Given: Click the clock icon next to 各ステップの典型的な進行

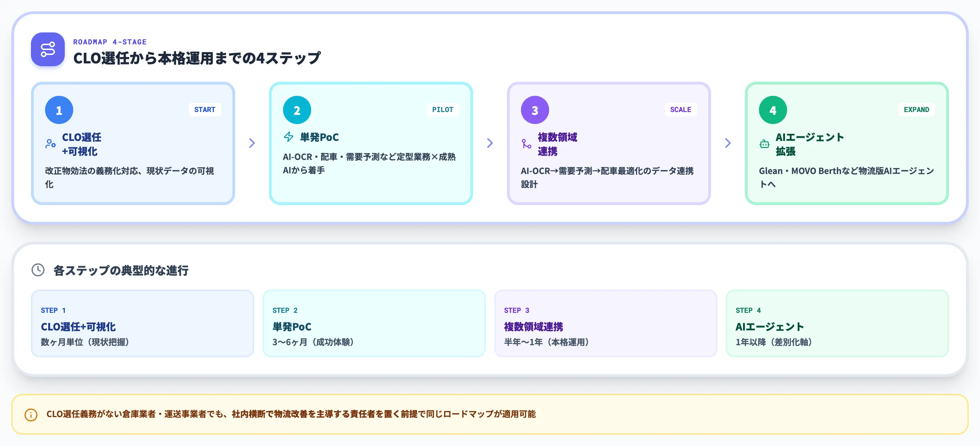Looking at the screenshot, I should click(x=38, y=270).
